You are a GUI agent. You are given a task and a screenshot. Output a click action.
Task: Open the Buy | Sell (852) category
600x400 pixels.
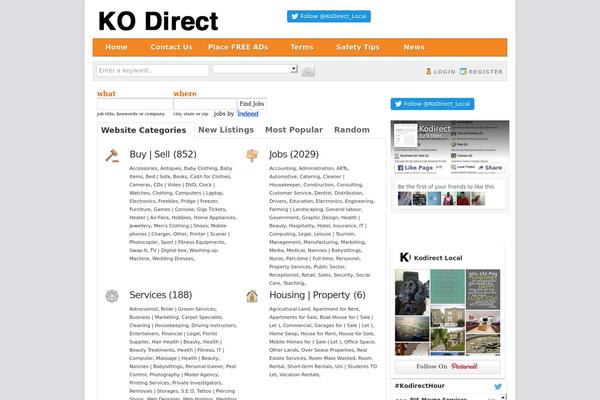coord(163,154)
